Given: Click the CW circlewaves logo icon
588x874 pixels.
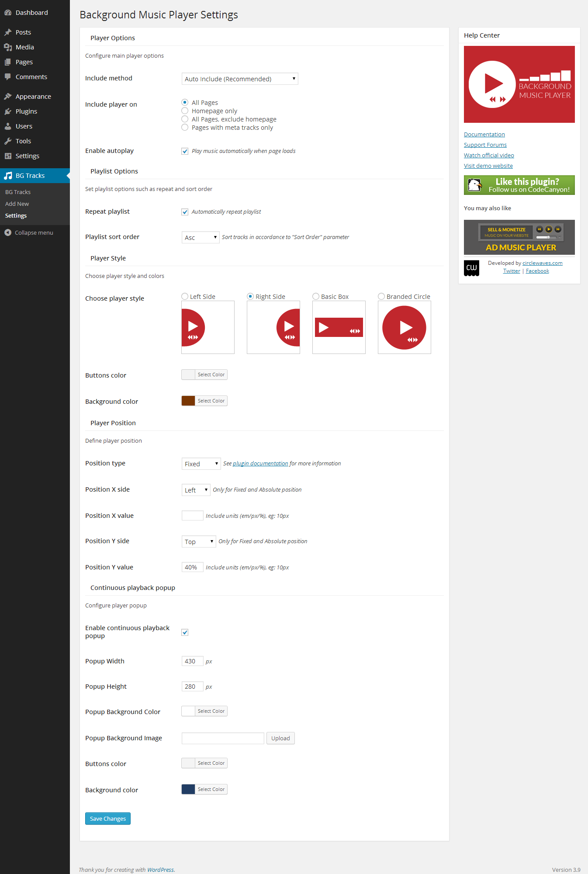Looking at the screenshot, I should 471,268.
